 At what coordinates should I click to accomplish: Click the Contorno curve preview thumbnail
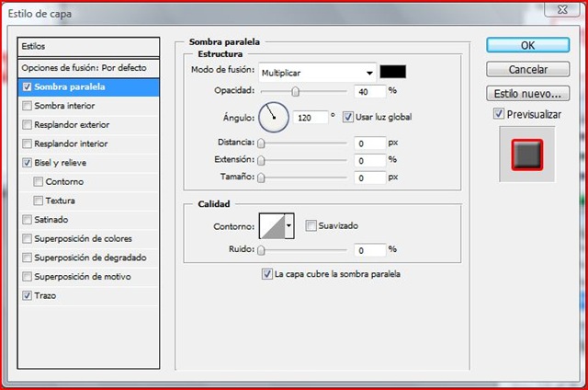tap(272, 226)
